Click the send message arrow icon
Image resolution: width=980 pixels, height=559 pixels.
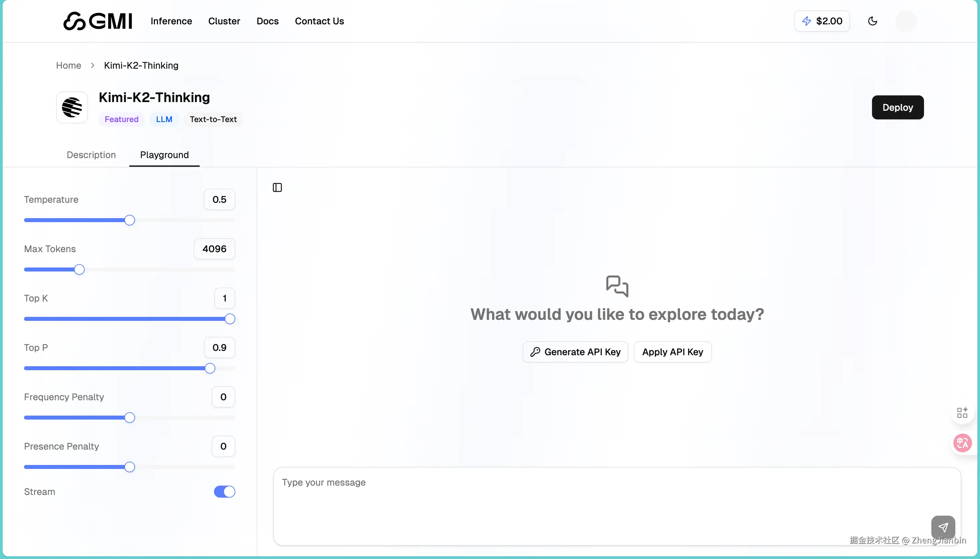[x=943, y=527]
